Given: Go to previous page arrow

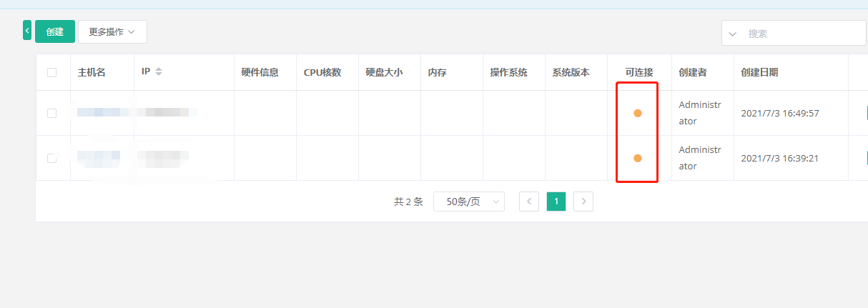Looking at the screenshot, I should [529, 202].
